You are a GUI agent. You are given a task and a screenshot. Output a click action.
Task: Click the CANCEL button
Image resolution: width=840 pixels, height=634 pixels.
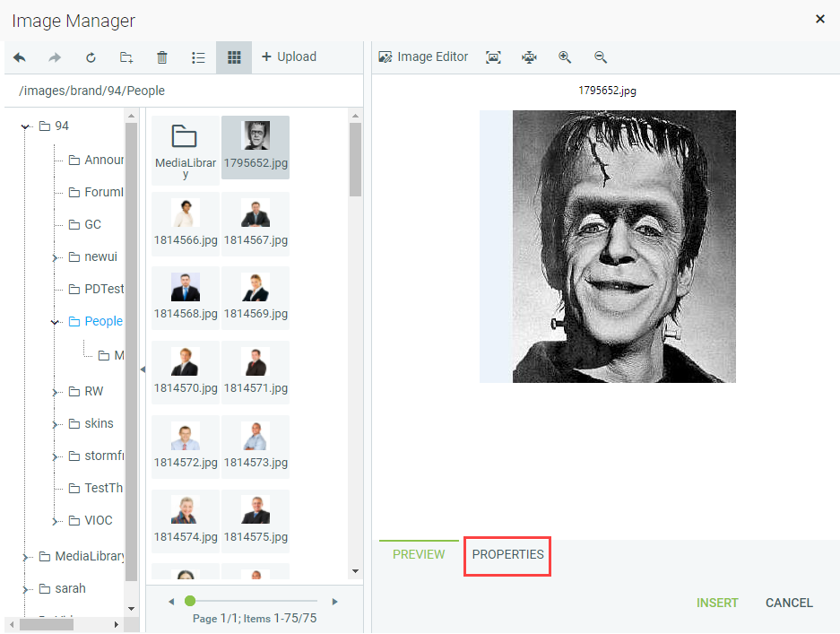(789, 603)
